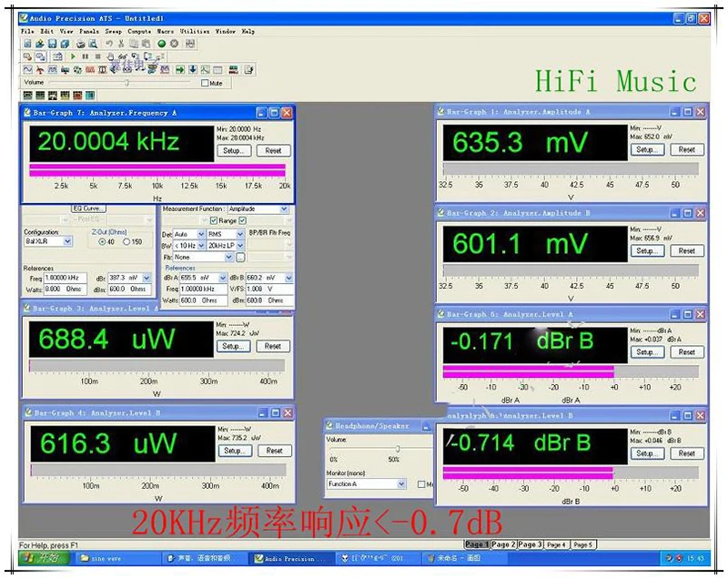Click the red page-layout icon below Volume
728x579 pixels.
(77, 96)
